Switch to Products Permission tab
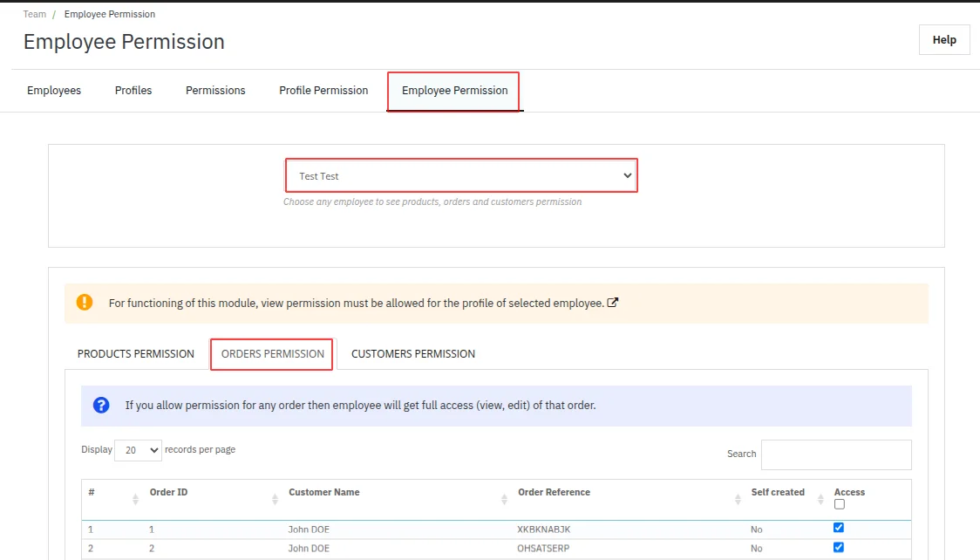The width and height of the screenshot is (980, 560). coord(136,354)
